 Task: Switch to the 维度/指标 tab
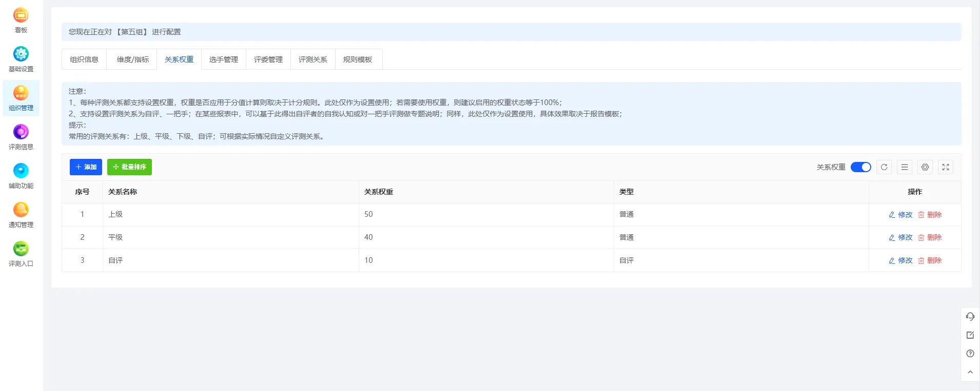tap(133, 59)
